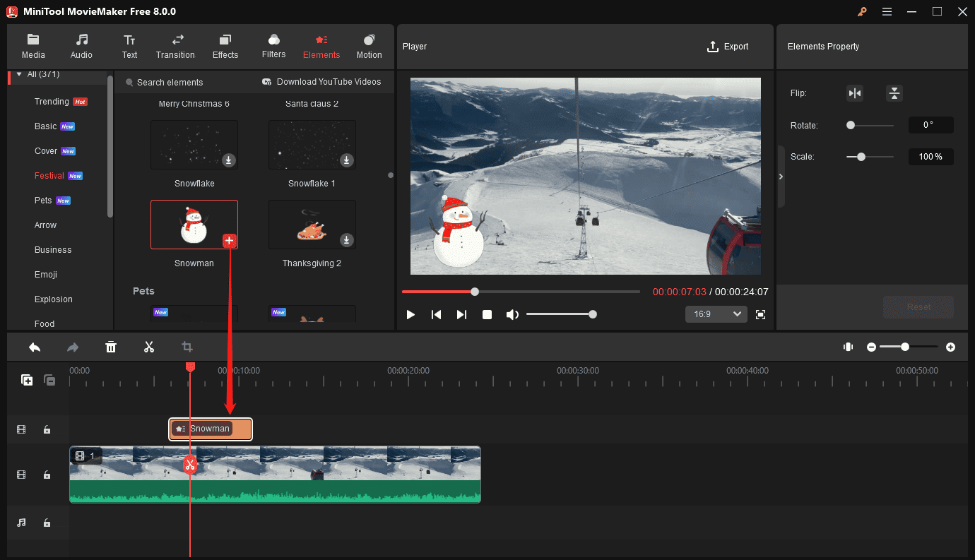Toggle lock on Snowman element track
Image resolution: width=975 pixels, height=560 pixels.
(47, 429)
